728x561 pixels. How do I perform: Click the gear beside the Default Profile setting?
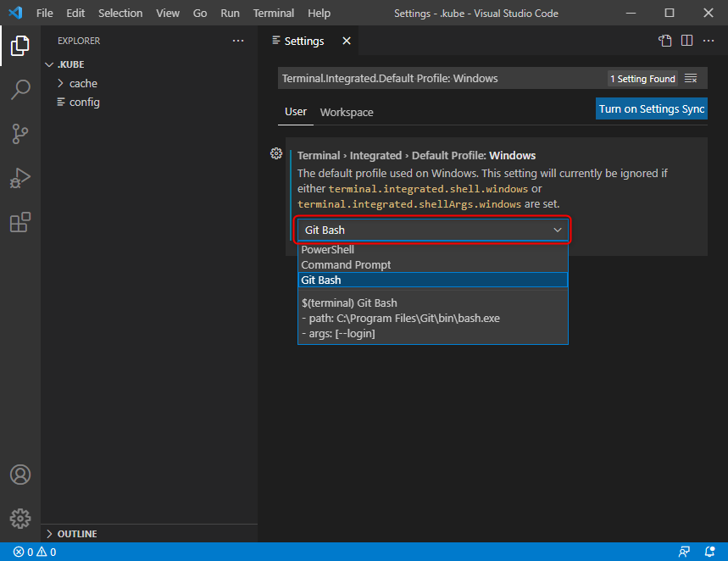click(275, 153)
